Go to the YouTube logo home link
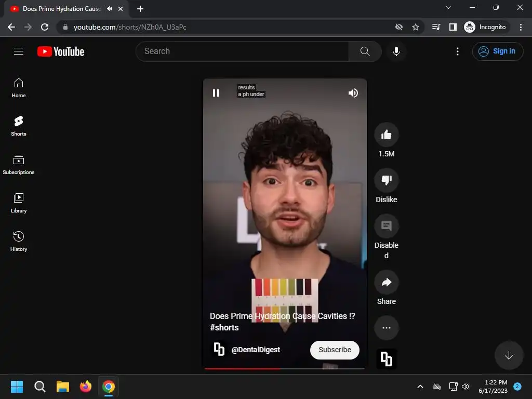This screenshot has height=399, width=532. 61,51
